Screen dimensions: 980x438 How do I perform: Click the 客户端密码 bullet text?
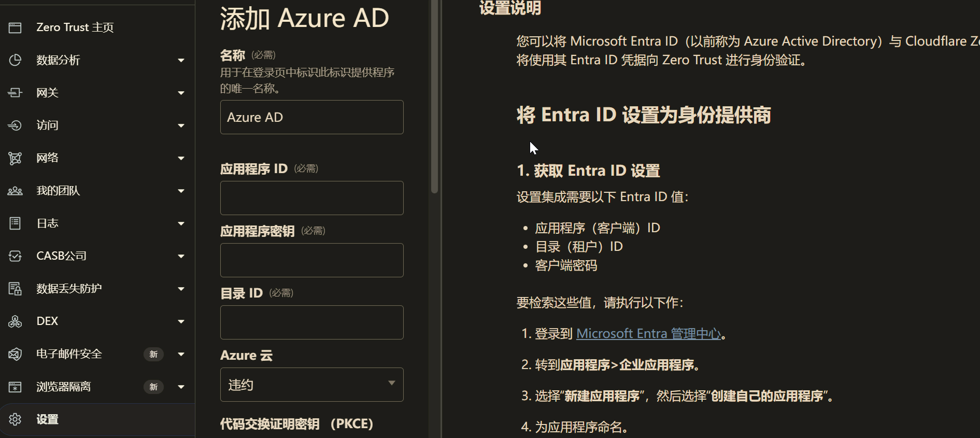point(566,266)
